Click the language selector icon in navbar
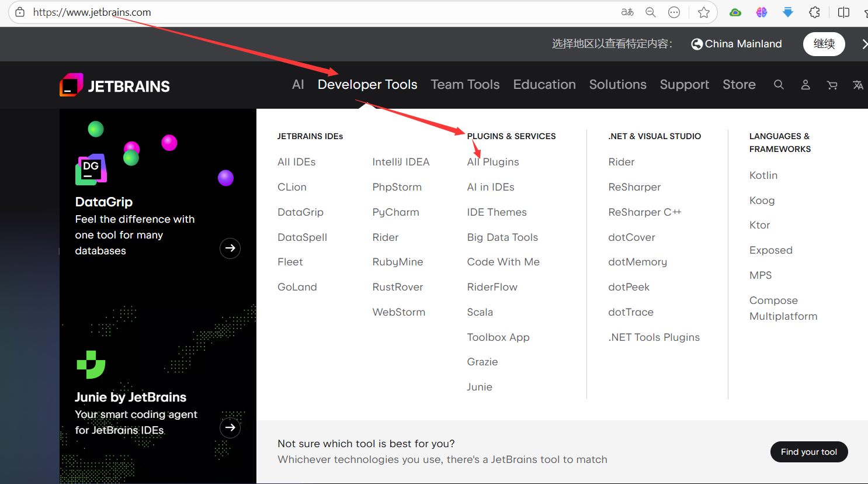The height and width of the screenshot is (484, 868). [858, 85]
